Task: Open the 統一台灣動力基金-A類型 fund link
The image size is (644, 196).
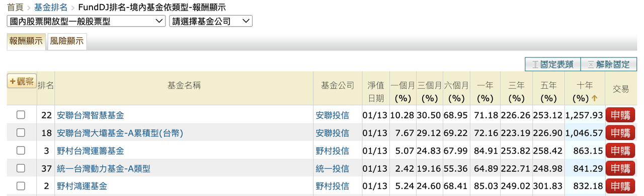Action: [x=104, y=169]
